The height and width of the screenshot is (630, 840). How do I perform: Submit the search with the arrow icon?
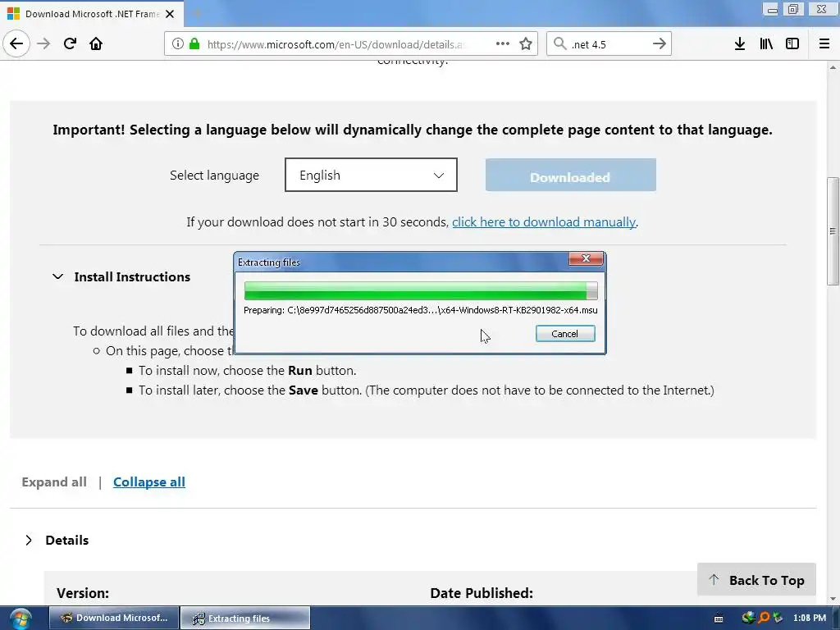coord(659,44)
